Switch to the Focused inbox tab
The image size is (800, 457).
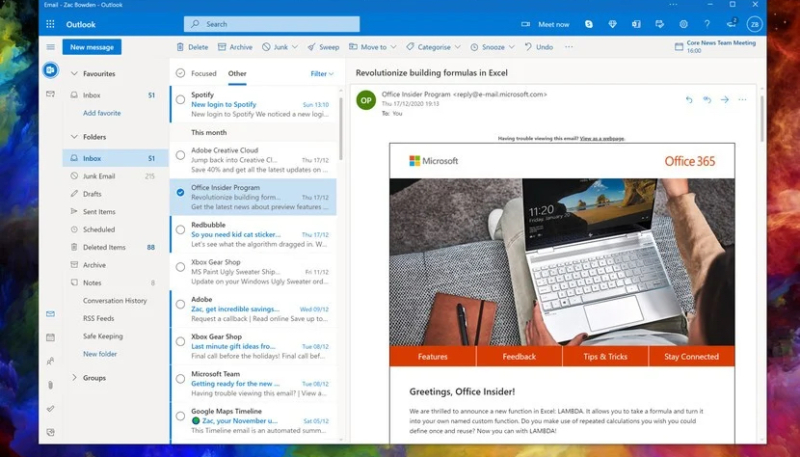tap(203, 73)
